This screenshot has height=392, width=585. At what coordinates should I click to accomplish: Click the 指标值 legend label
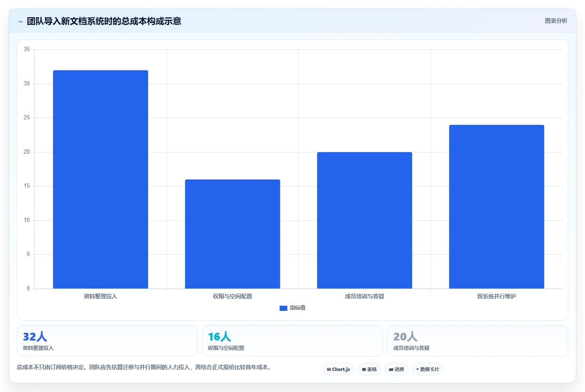[297, 308]
